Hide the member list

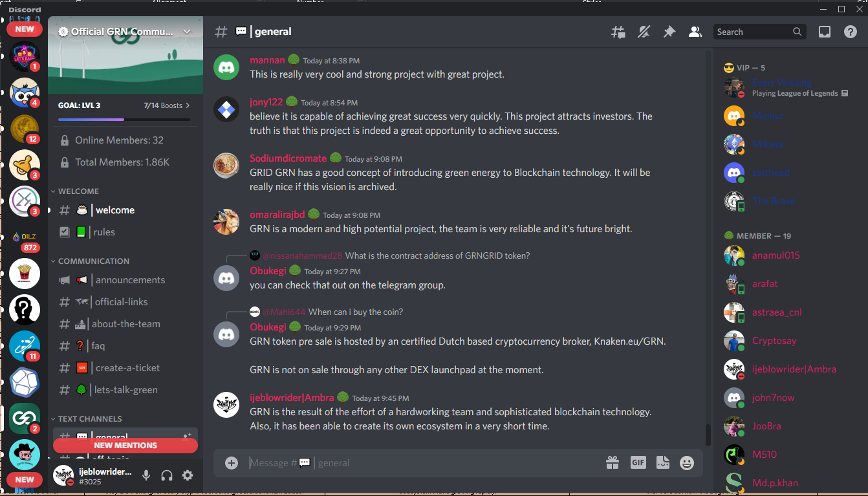695,32
